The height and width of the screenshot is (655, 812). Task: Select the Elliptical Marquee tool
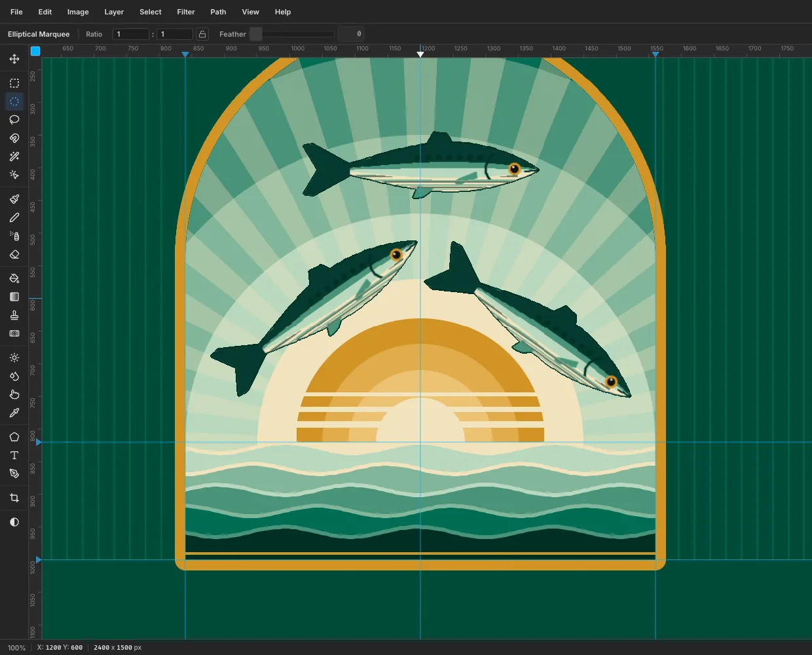click(14, 102)
